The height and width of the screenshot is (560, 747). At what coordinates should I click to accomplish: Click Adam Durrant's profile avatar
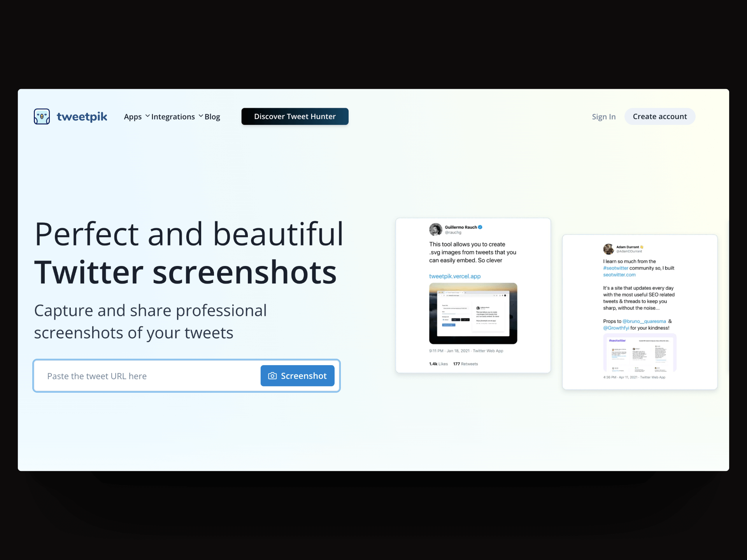tap(608, 249)
